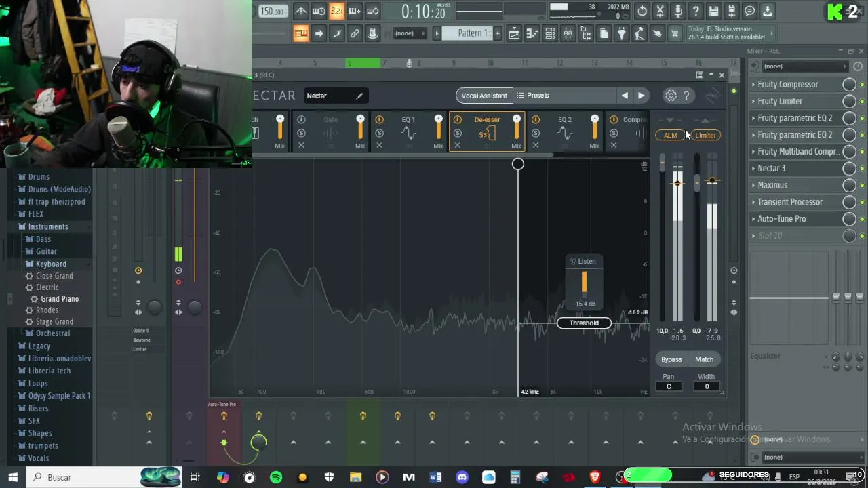Open the Vocals folder in browser
This screenshot has height=488, width=868.
39,458
